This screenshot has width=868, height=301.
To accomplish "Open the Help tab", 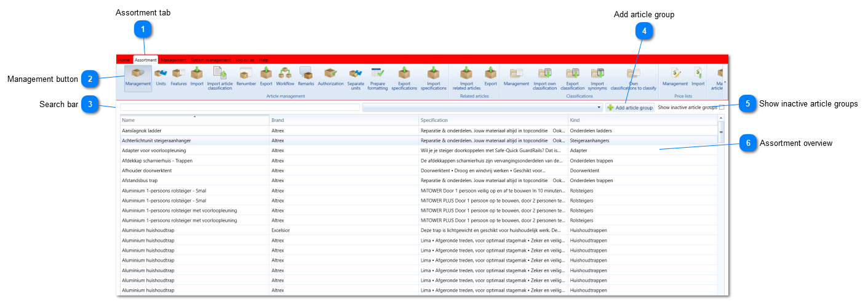I will [263, 60].
